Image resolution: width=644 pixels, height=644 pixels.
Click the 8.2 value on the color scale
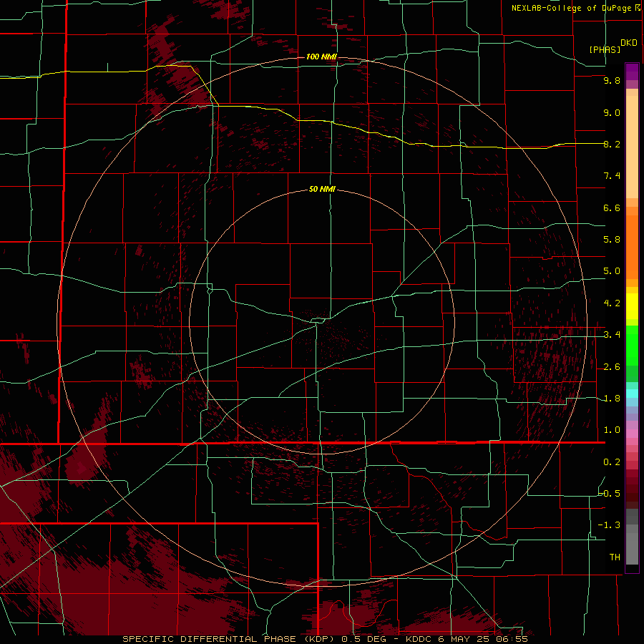[x=612, y=144]
